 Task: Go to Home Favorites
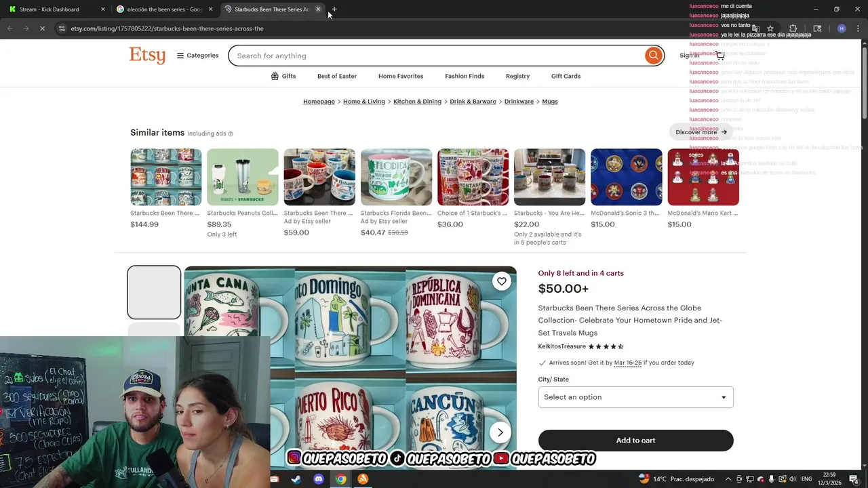[x=401, y=76]
